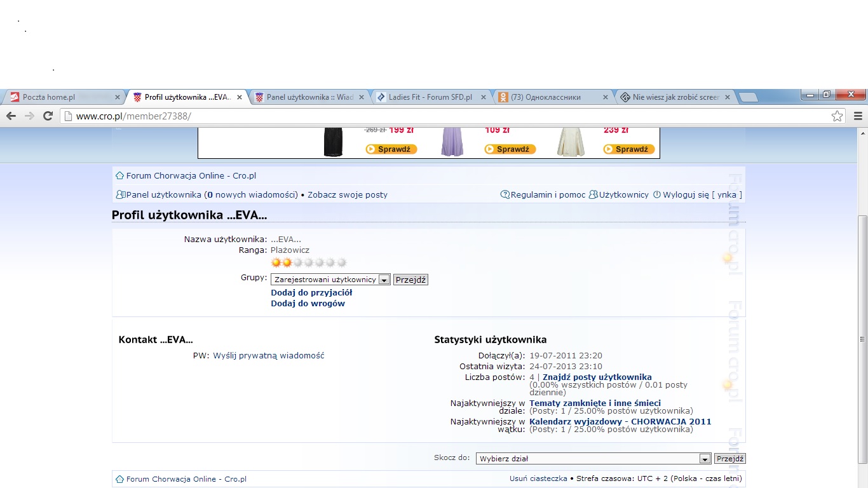Click Wyślij prywatną wiadomość link

tap(268, 356)
